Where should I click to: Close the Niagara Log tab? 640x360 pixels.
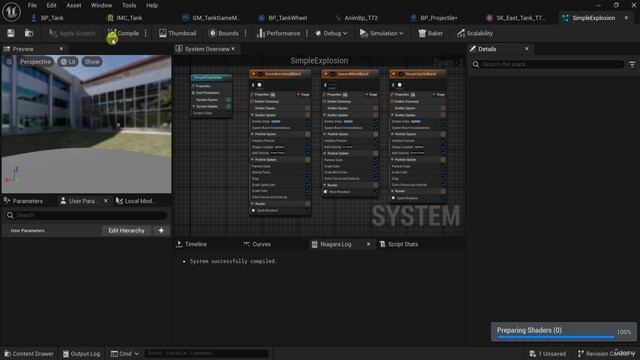click(369, 244)
